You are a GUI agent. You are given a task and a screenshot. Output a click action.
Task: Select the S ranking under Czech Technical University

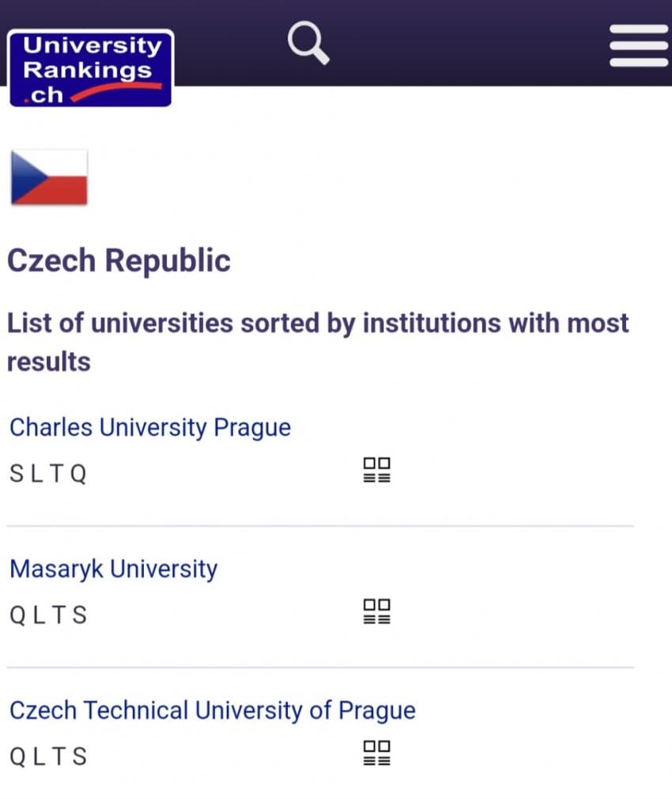pyautogui.click(x=79, y=757)
